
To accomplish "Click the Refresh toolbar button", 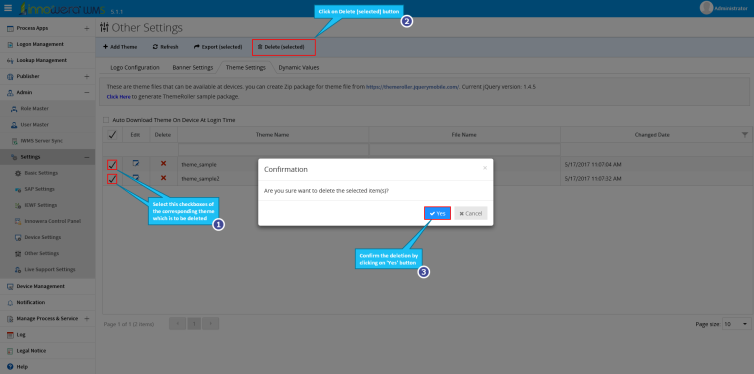I will coord(165,47).
